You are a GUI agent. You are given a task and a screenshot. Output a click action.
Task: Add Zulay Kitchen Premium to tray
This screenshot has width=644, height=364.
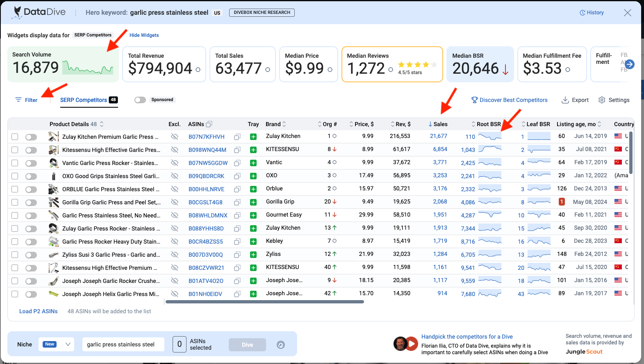click(253, 137)
